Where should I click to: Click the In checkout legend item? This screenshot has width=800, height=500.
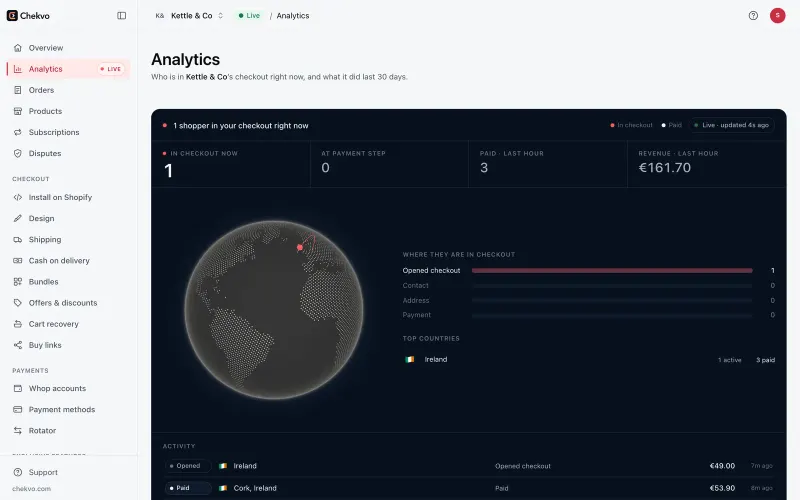point(631,126)
